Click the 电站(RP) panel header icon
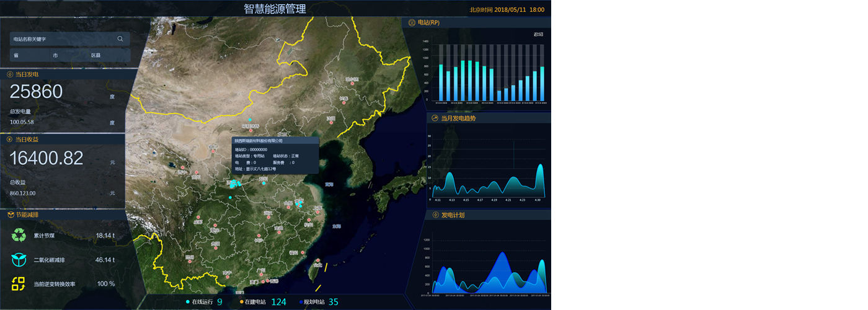 [x=412, y=22]
